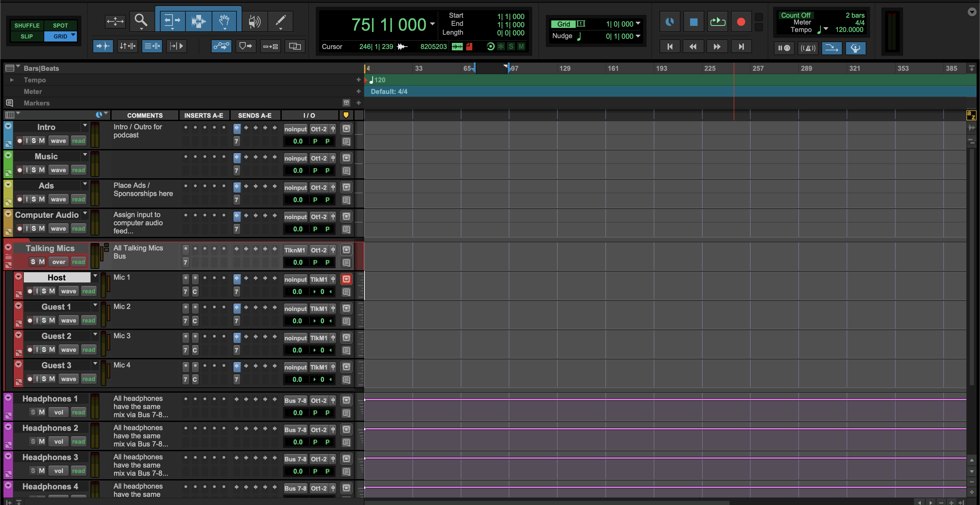Click Intro track 'wave' view button
Screen dimensions: 980x505
point(58,141)
